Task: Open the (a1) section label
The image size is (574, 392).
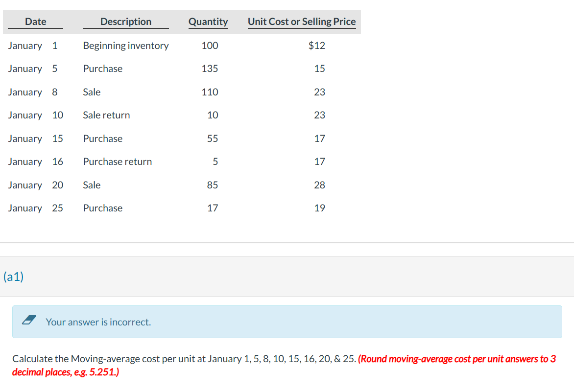Action: click(13, 277)
